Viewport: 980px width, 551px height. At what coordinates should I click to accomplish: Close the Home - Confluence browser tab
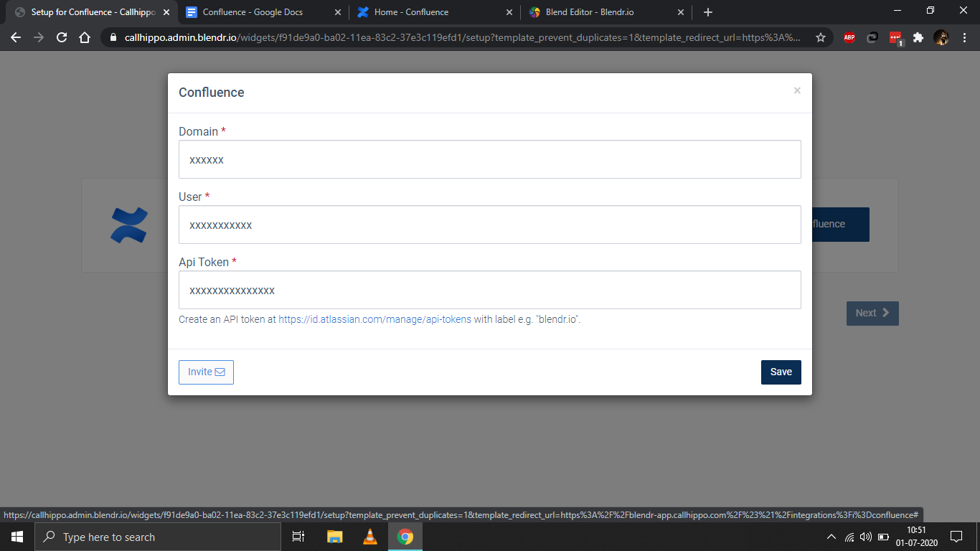click(x=510, y=12)
